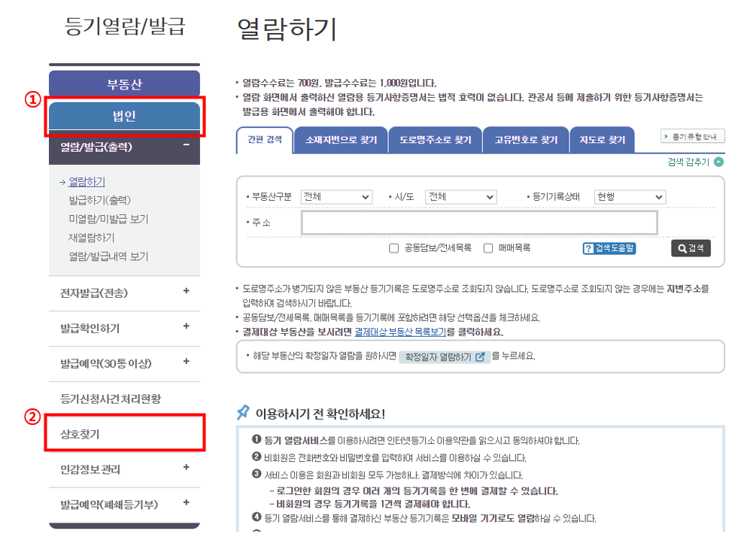Click the 검색 search button
Viewport: 756px width, 543px height.
(691, 248)
